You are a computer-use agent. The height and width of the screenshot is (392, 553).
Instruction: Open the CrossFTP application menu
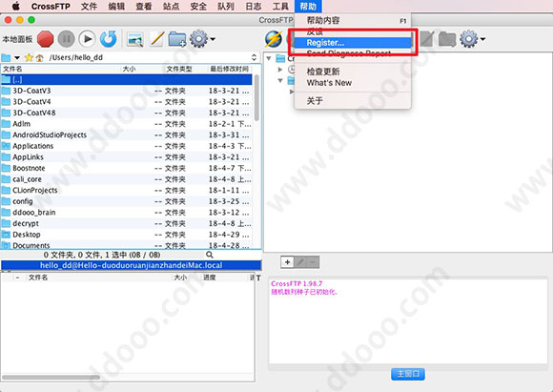pyautogui.click(x=51, y=7)
